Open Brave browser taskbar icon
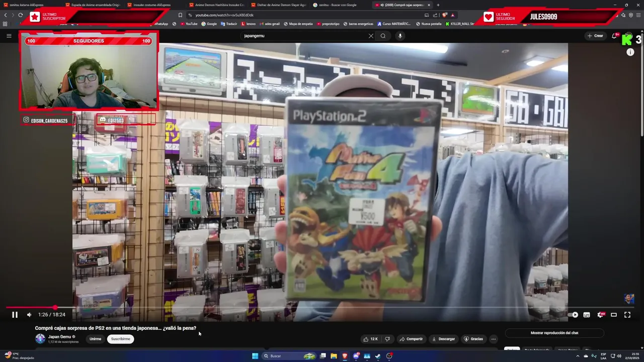Image resolution: width=644 pixels, height=362 pixels. point(345,356)
